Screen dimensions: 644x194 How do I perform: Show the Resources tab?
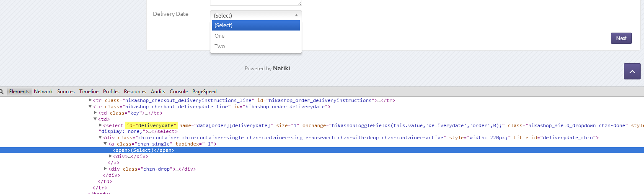tap(135, 92)
